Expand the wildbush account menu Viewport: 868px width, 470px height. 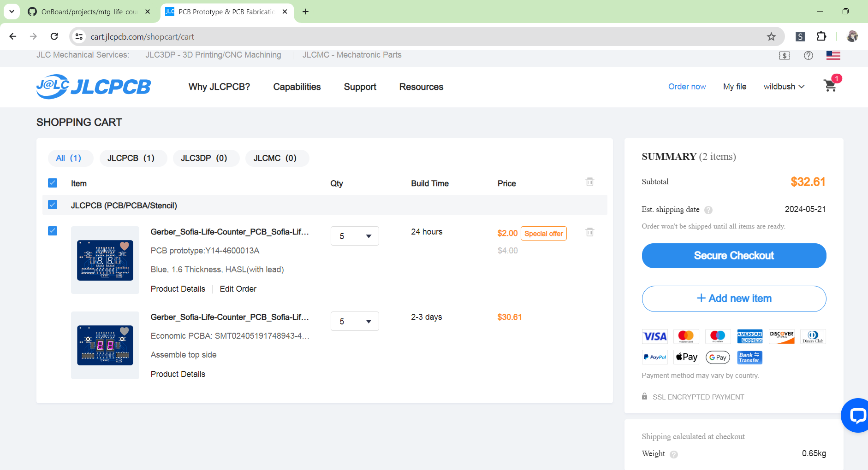tap(784, 87)
